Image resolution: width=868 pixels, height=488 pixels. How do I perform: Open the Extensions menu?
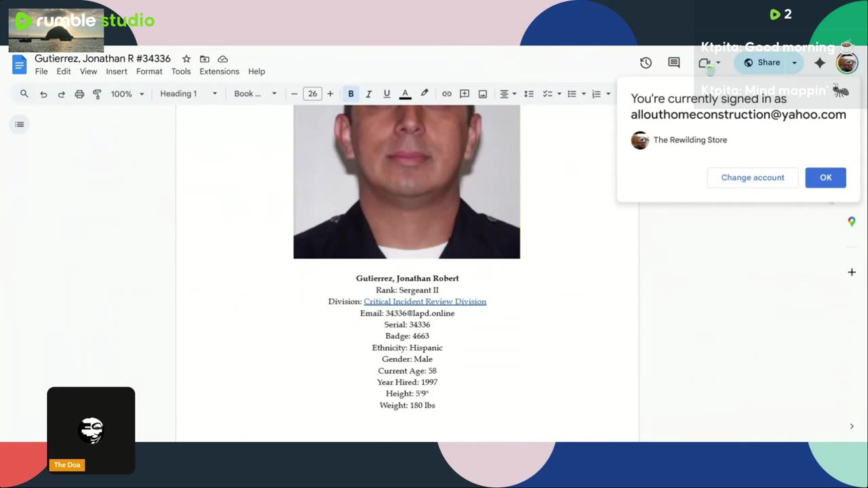point(219,71)
